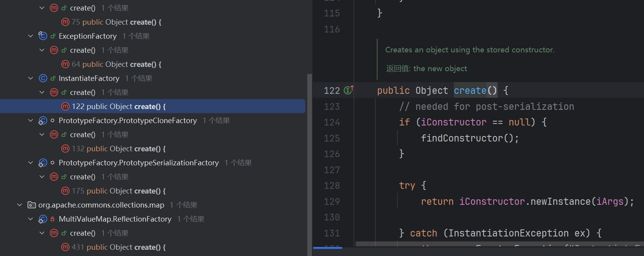This screenshot has height=256, width=644.
Task: Click the horizontal scrollbar under the editor
Action: click(x=328, y=247)
